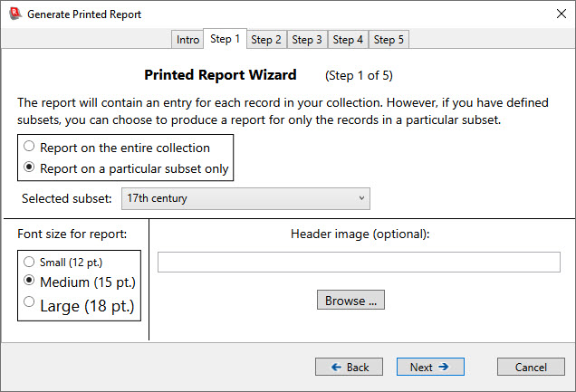This screenshot has width=576, height=392.
Task: Cancel the report wizard
Action: pos(532,367)
